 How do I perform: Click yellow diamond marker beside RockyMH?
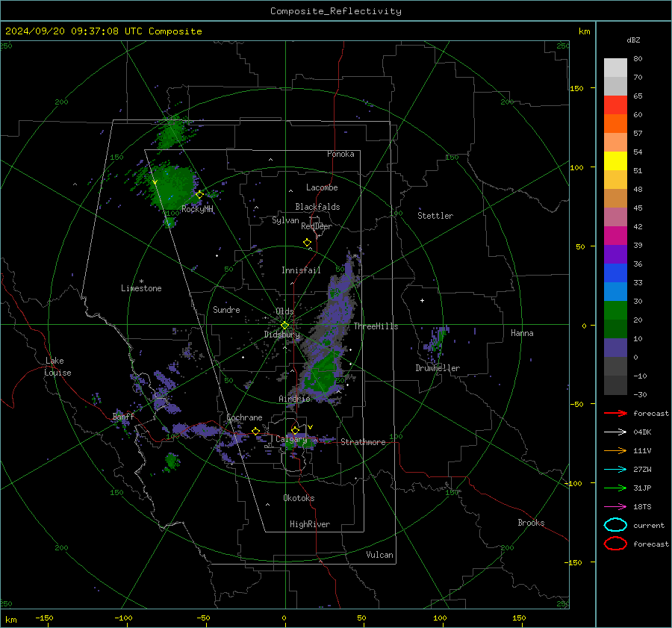tap(199, 195)
